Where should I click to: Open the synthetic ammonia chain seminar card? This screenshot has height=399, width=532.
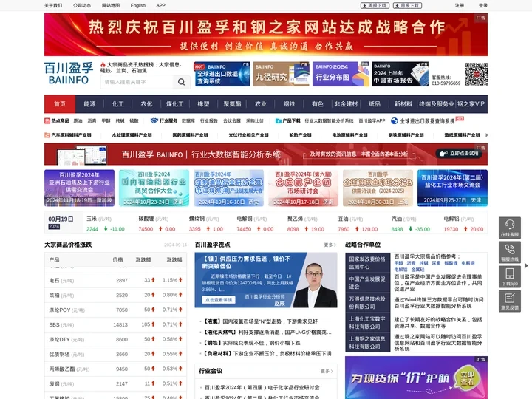point(303,188)
